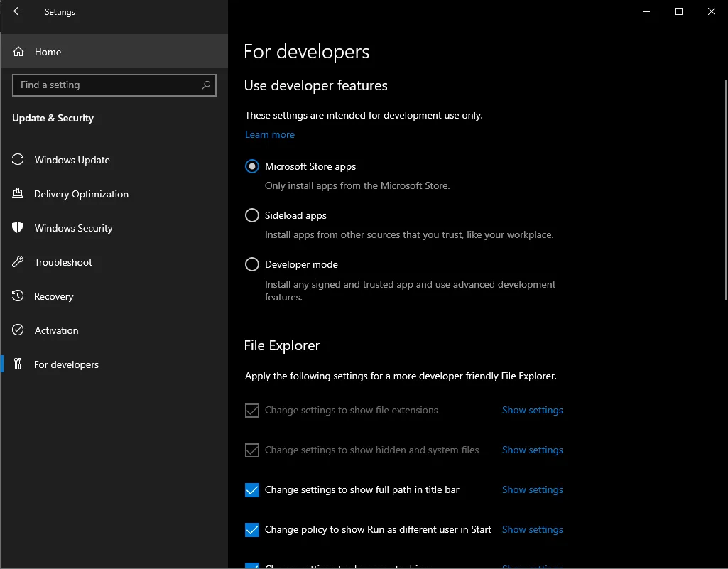Click the Learn more link

tap(270, 134)
